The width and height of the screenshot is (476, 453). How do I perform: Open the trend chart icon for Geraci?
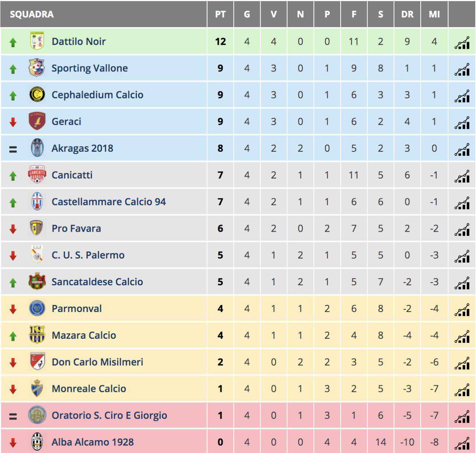coord(462,123)
